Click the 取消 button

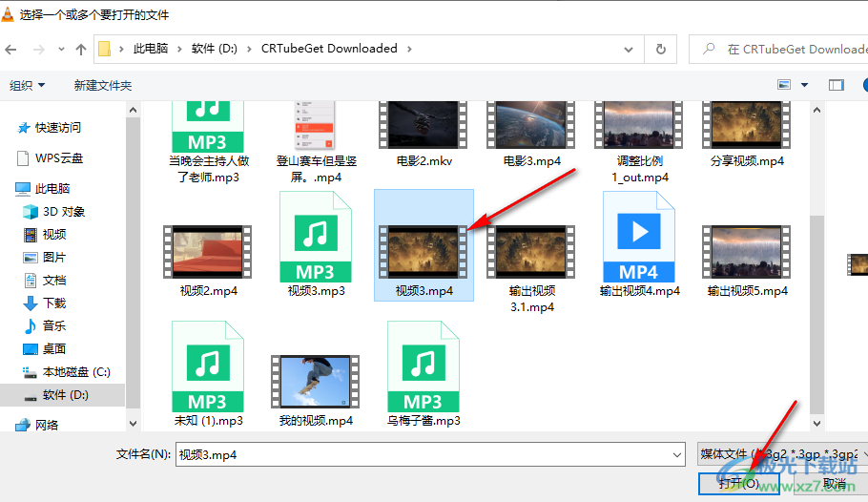833,484
